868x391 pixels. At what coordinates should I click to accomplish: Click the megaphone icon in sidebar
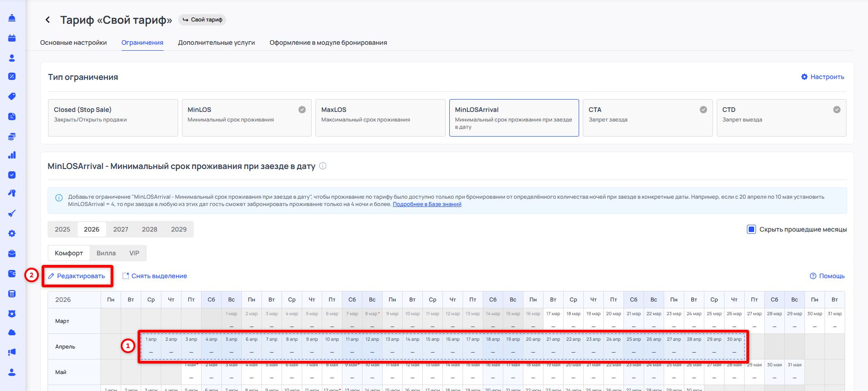(12, 352)
